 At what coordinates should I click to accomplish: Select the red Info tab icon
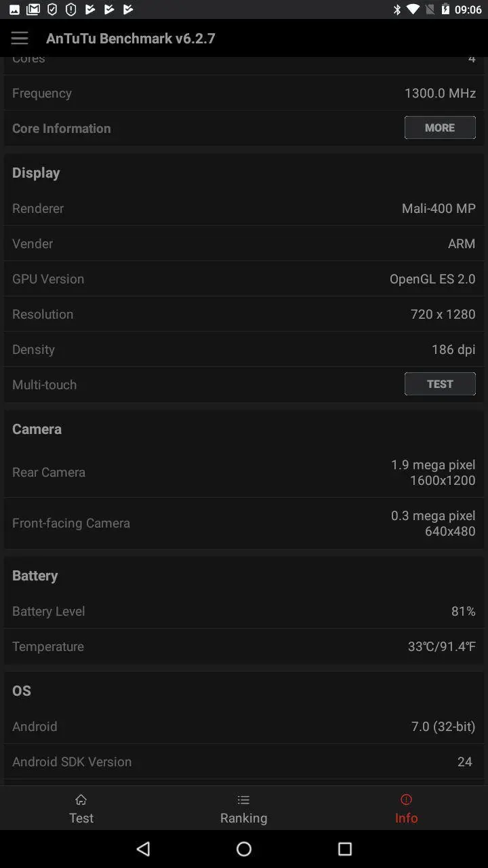click(x=406, y=800)
